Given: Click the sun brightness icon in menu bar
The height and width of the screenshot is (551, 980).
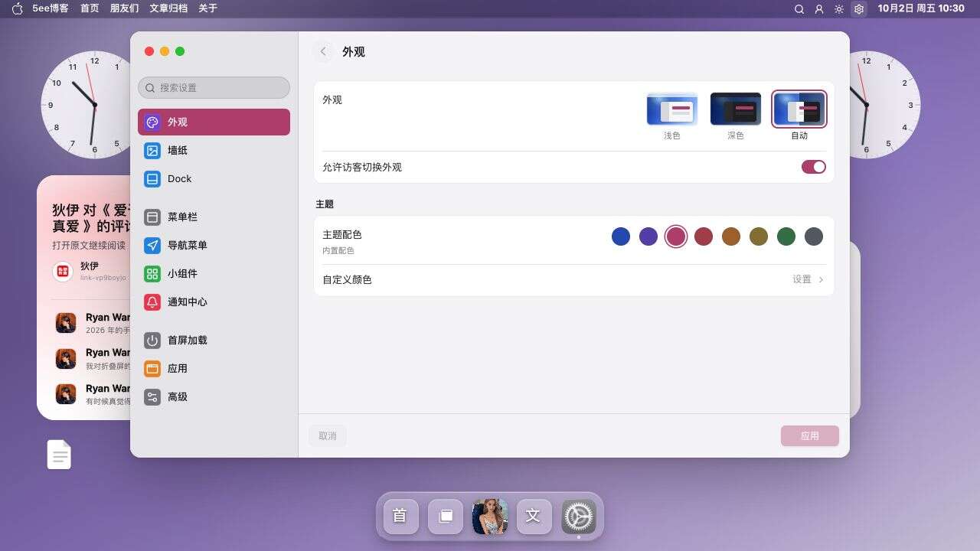Looking at the screenshot, I should coord(839,9).
